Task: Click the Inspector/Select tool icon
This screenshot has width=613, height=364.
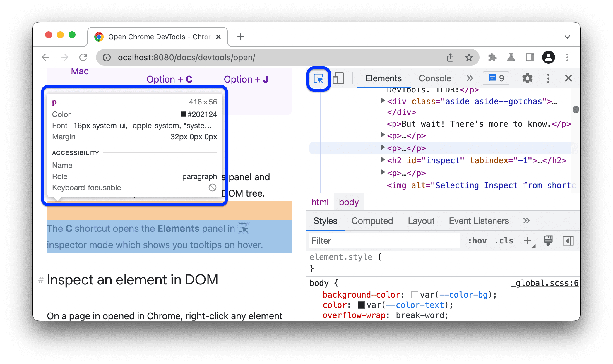Action: (x=319, y=78)
